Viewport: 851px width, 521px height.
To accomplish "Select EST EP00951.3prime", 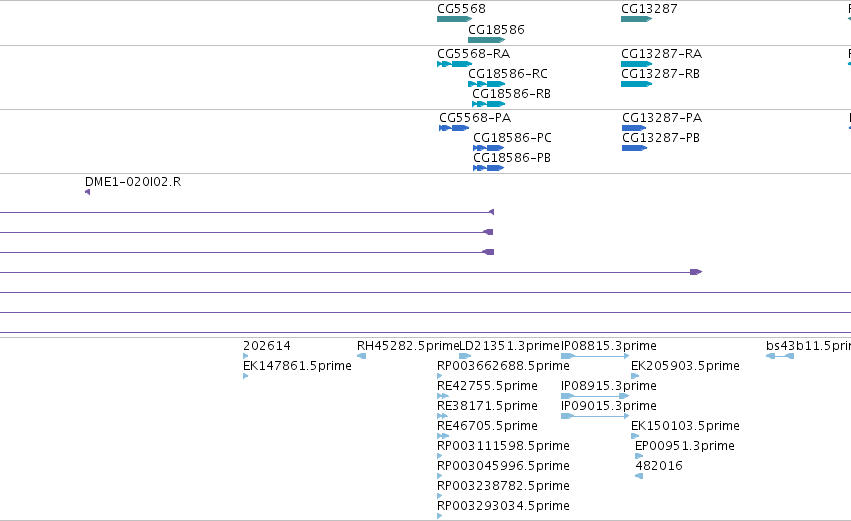I will (x=684, y=446).
